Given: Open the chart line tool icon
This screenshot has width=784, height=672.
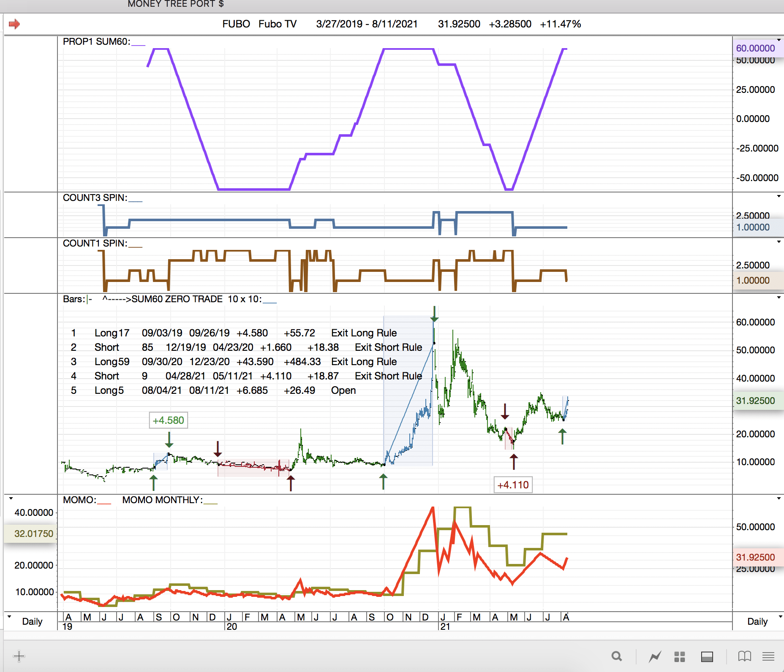Looking at the screenshot, I should point(655,656).
